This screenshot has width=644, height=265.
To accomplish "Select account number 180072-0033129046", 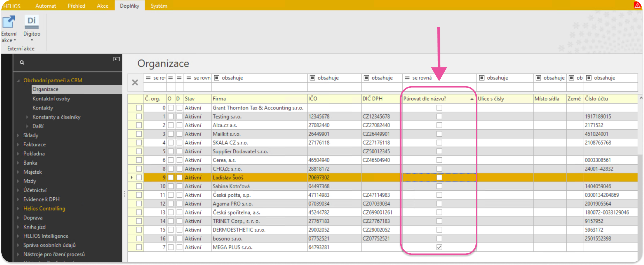I will (610, 212).
